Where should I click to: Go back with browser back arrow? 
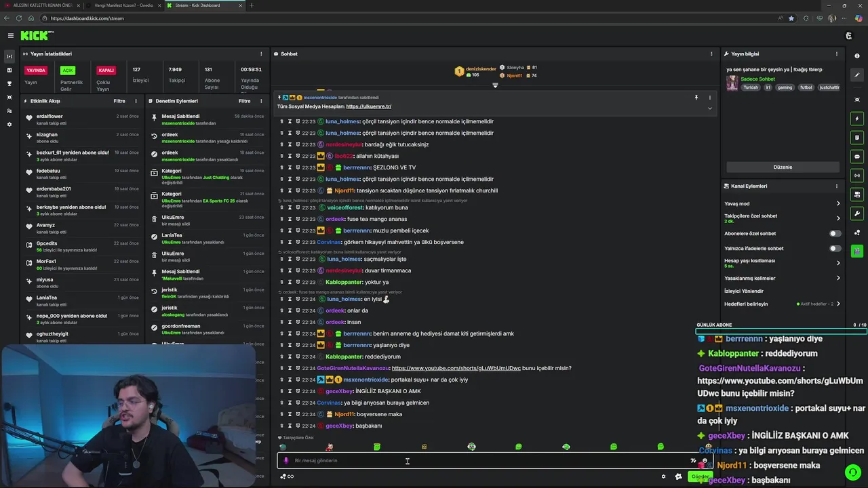click(x=7, y=18)
